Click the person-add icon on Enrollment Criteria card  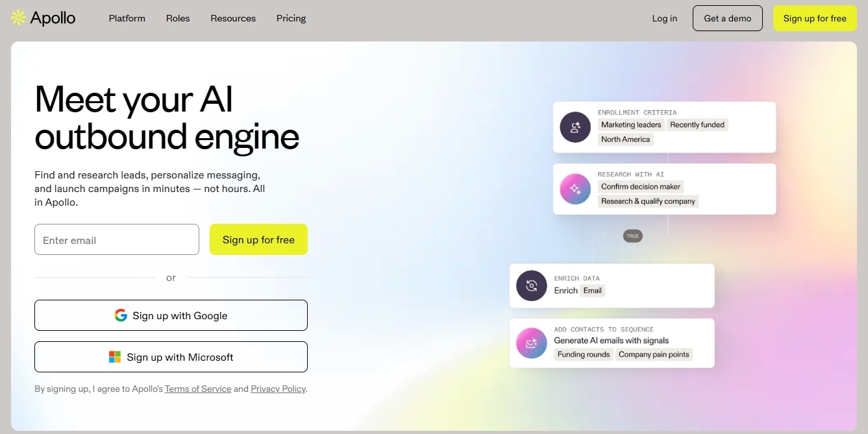pos(575,127)
